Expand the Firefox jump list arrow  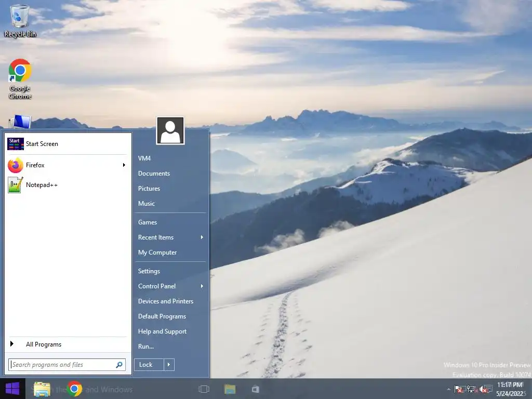[x=124, y=165]
